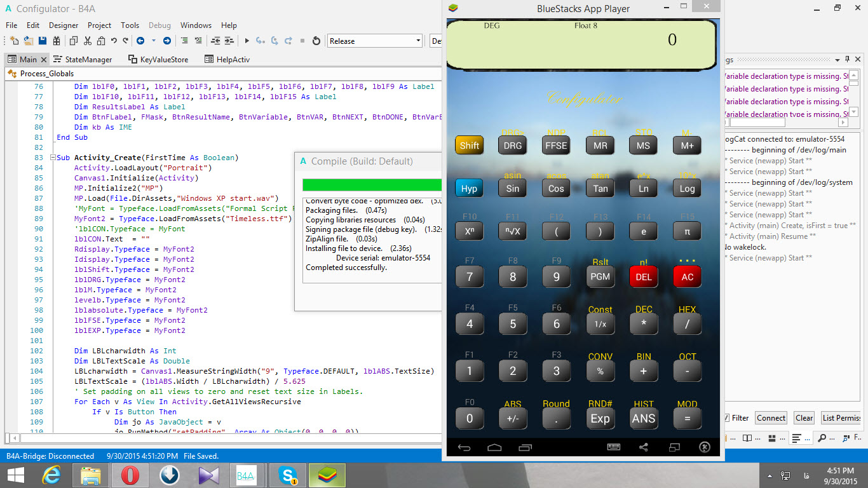868x488 pixels.
Task: Click the Save icon in B4A toolbar
Action: click(43, 41)
